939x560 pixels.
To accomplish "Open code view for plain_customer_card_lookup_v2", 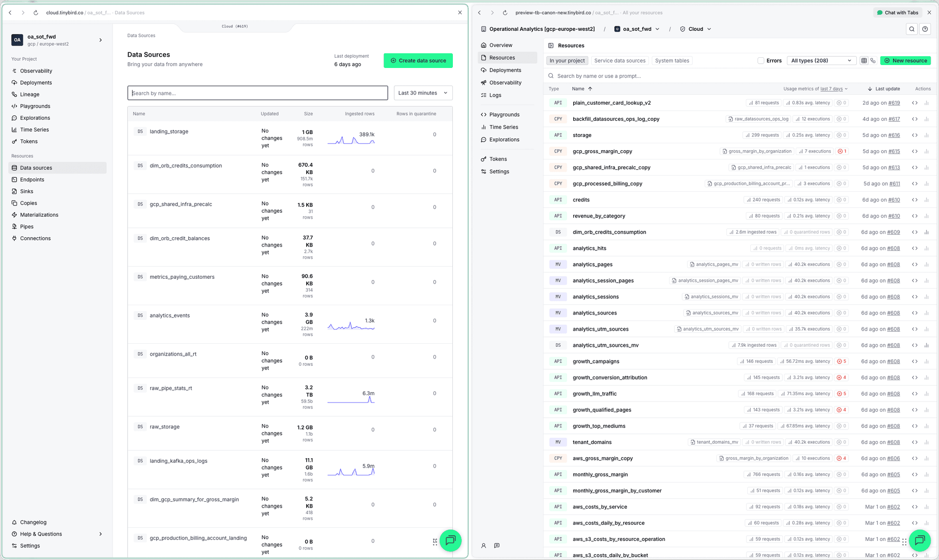I will [915, 103].
